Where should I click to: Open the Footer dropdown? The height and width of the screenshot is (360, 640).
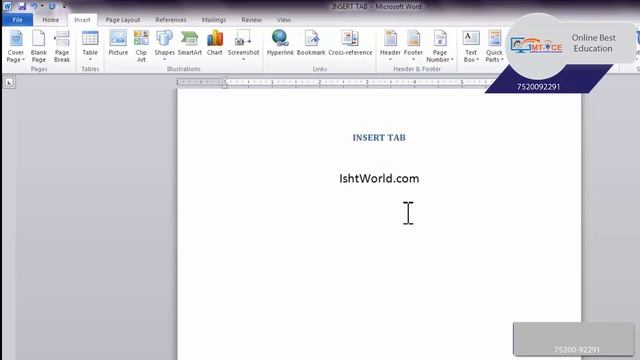point(413,46)
